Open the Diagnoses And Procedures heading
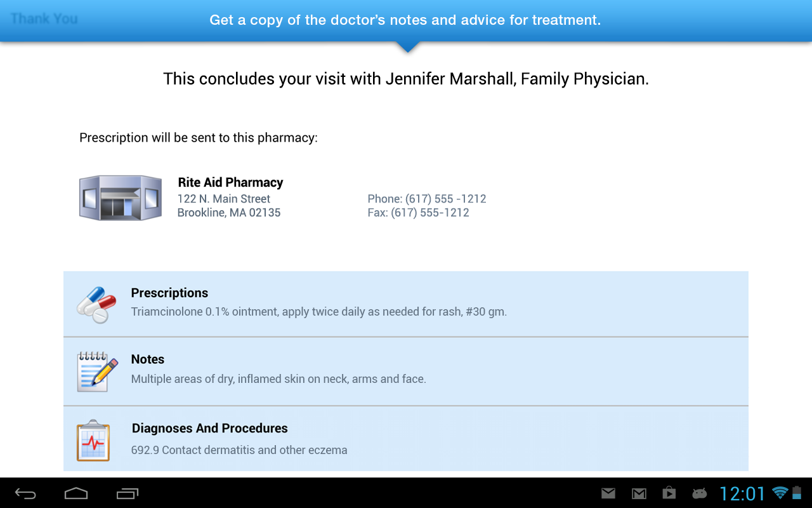Screen dimensions: 812x508 (x=209, y=429)
